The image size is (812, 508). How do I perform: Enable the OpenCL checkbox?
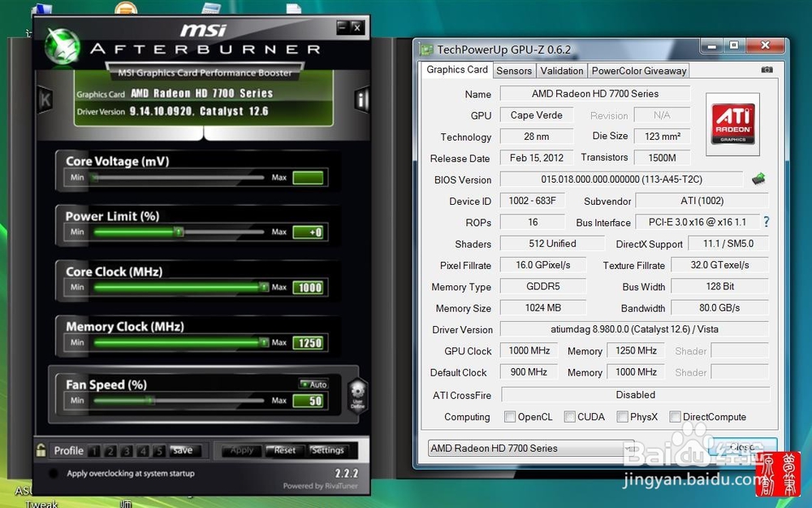click(510, 417)
